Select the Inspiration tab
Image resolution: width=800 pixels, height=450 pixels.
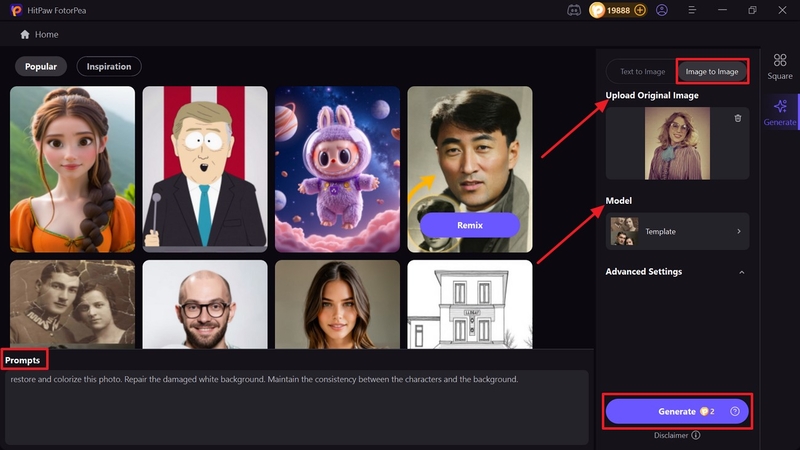click(109, 66)
